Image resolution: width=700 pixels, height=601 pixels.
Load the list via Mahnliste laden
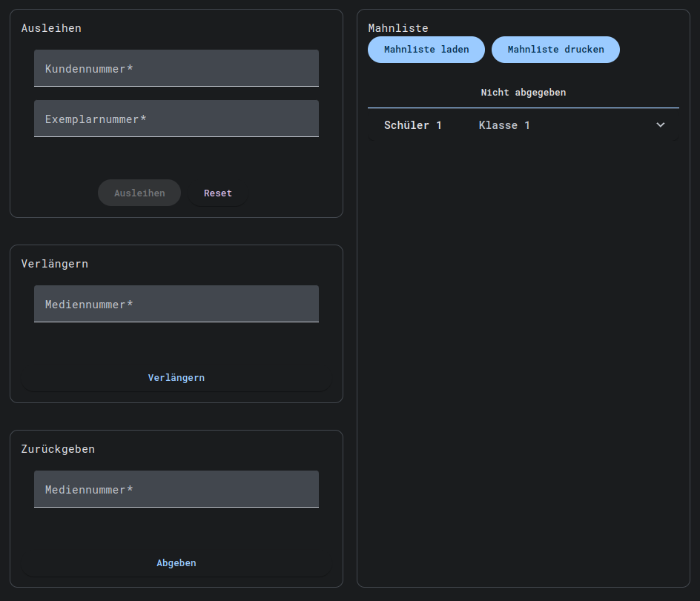click(x=426, y=50)
